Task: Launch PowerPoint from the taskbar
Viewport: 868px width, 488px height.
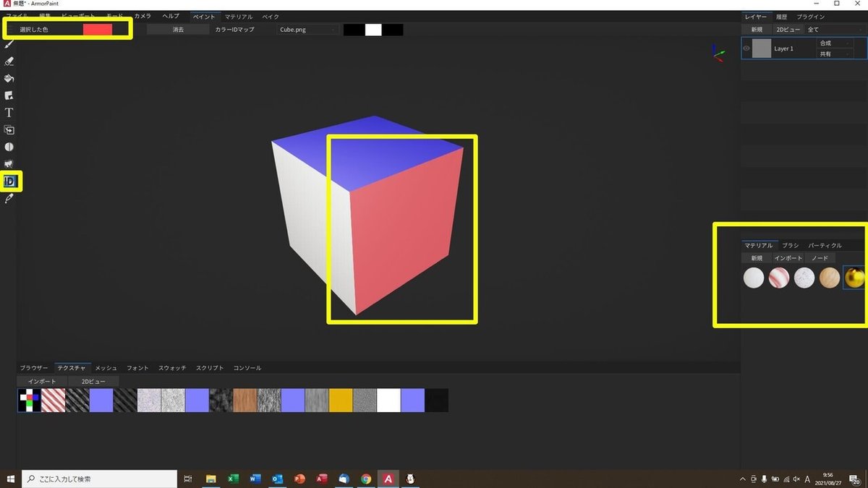Action: [x=299, y=479]
